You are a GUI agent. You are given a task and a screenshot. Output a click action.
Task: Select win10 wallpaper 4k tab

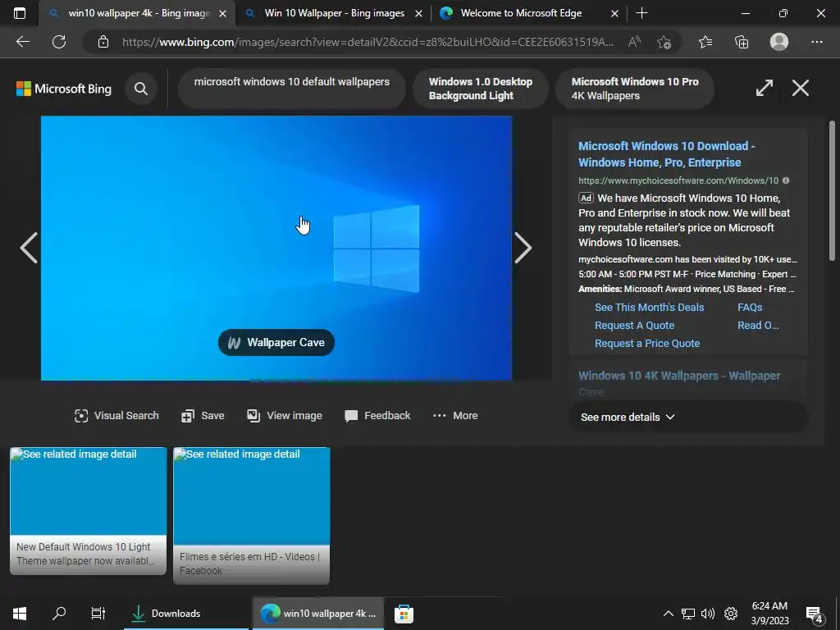137,13
